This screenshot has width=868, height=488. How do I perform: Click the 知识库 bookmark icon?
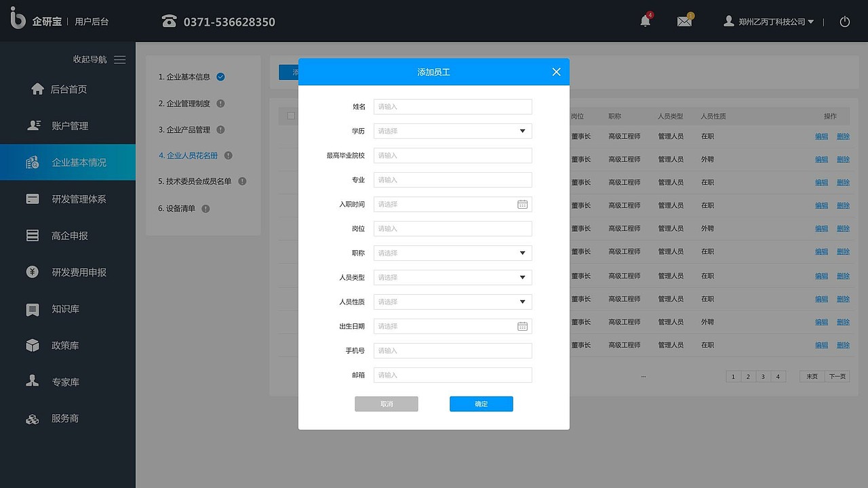(33, 309)
